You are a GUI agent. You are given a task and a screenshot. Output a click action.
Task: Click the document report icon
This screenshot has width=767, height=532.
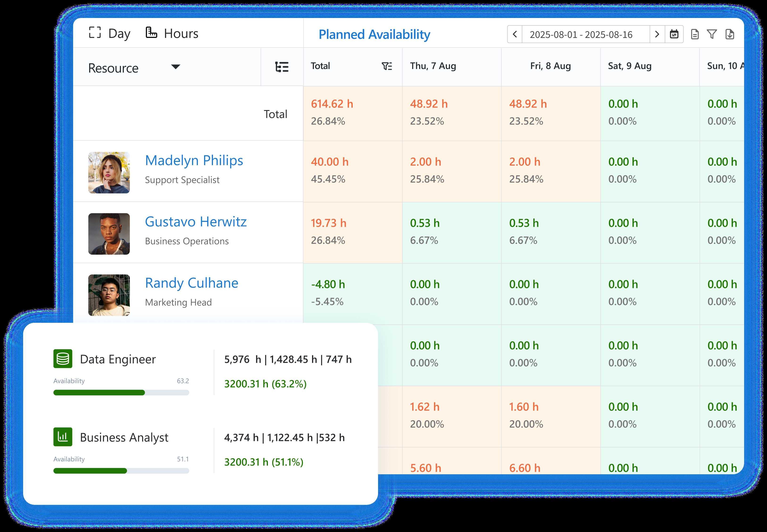[695, 34]
